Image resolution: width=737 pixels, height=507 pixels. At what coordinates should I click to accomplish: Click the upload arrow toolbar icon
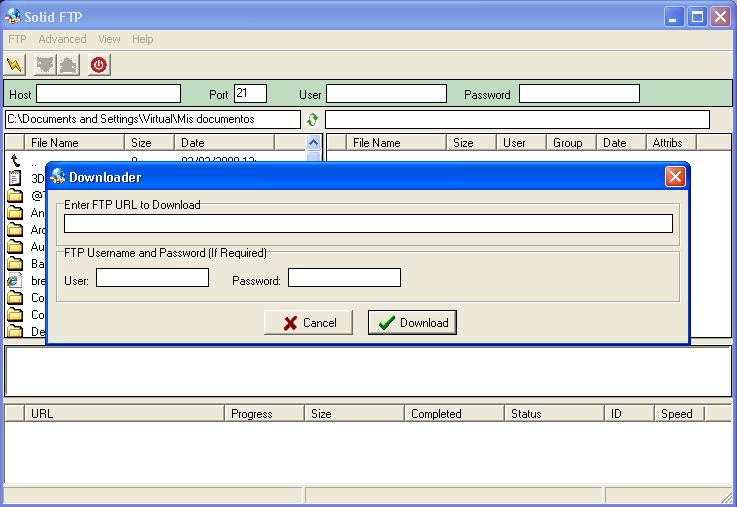point(69,64)
